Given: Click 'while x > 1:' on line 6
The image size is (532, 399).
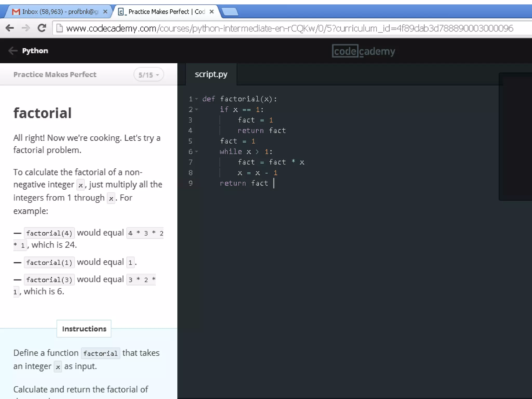Looking at the screenshot, I should coord(246,152).
